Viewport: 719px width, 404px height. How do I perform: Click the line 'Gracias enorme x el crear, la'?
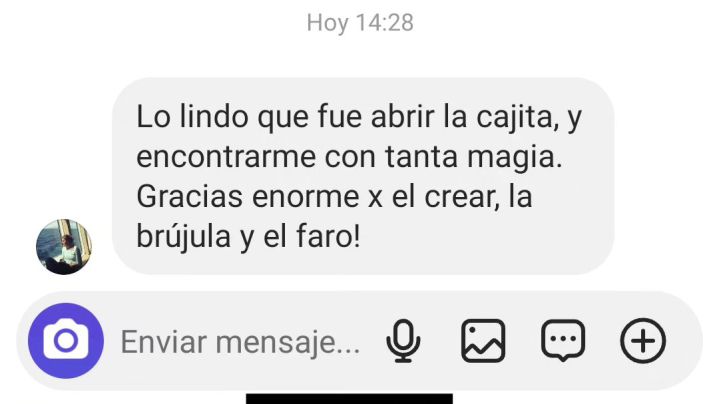334,197
